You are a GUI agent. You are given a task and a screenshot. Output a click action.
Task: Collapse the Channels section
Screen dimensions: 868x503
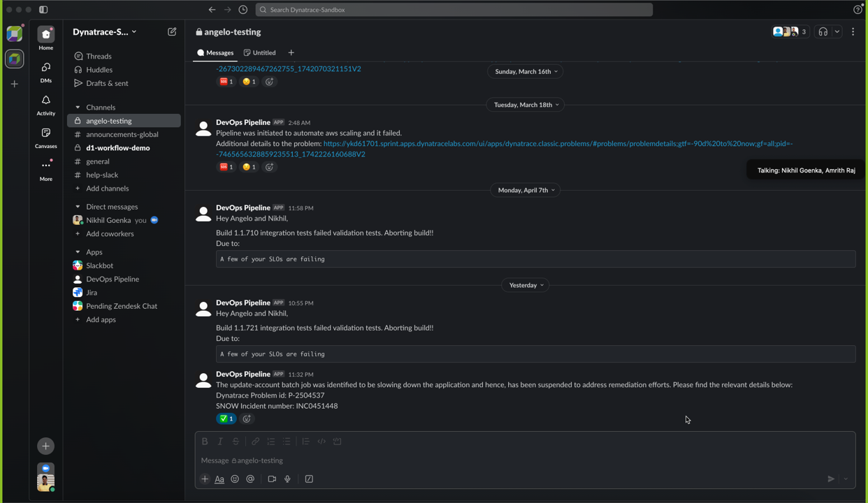[78, 108]
